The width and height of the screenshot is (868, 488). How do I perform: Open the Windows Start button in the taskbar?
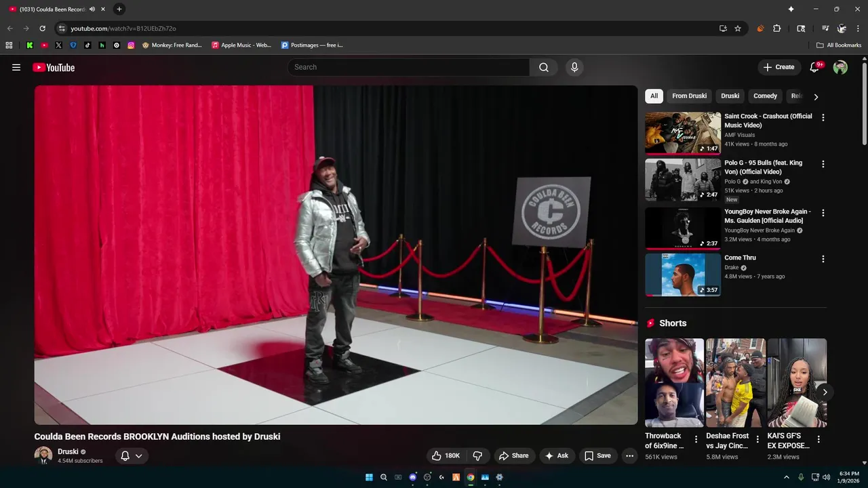369,477
